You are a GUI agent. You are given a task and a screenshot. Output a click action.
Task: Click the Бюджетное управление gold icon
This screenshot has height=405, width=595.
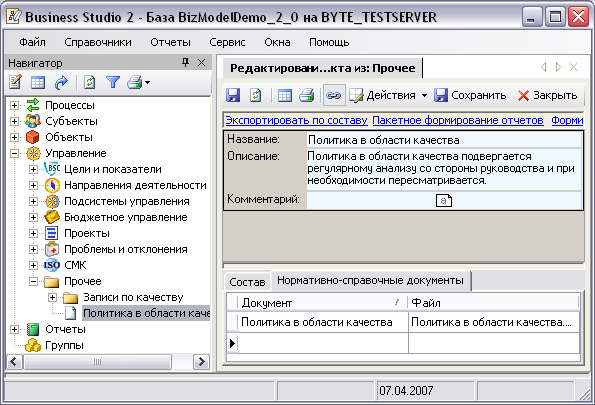pos(52,217)
